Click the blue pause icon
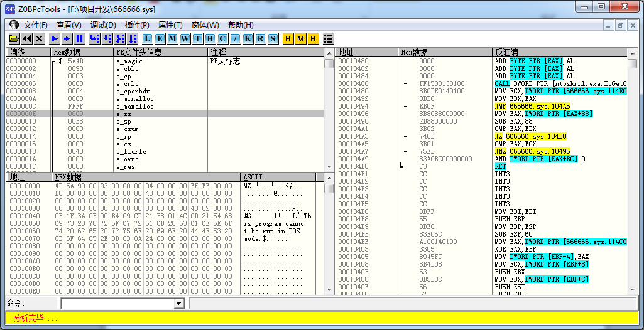The image size is (644, 330). [80, 39]
